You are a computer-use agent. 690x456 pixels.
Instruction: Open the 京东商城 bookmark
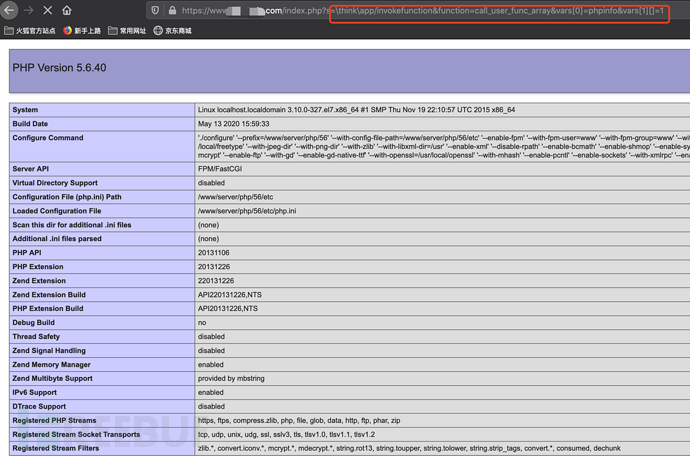click(x=172, y=31)
